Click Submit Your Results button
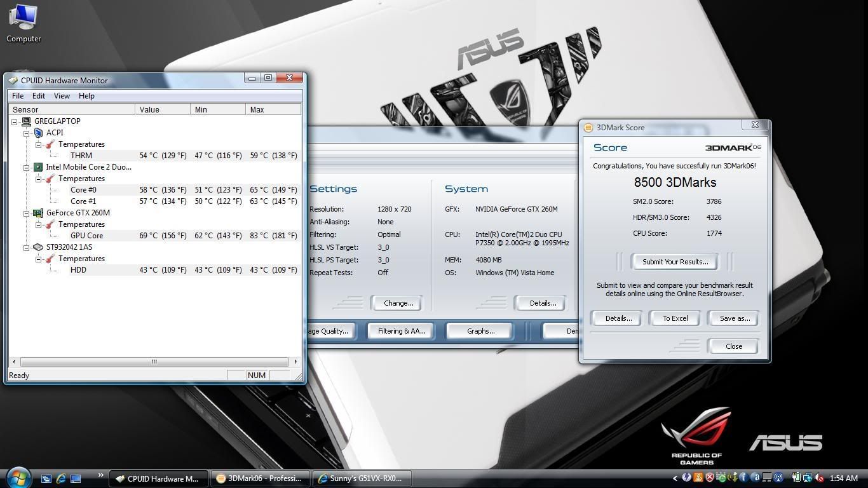This screenshot has height=488, width=868. pyautogui.click(x=675, y=262)
